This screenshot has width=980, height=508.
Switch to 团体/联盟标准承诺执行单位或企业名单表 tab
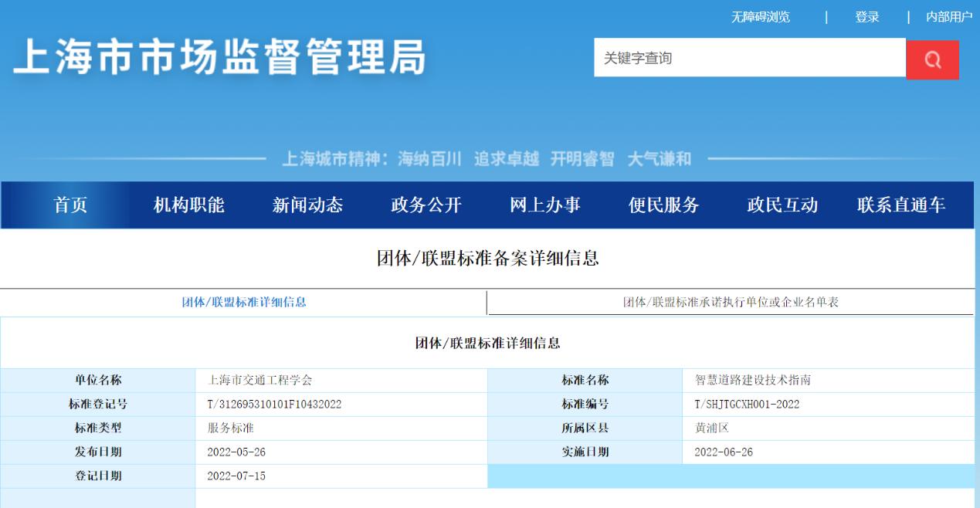(x=731, y=302)
